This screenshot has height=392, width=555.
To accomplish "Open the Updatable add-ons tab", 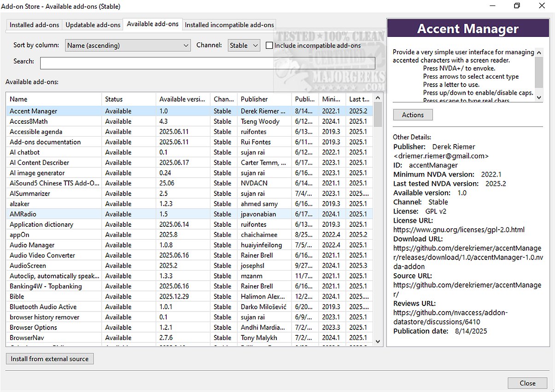I will click(x=93, y=25).
